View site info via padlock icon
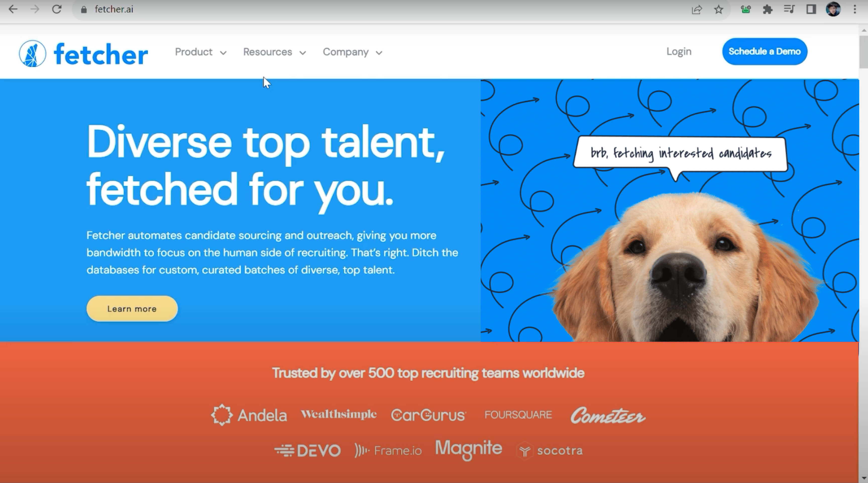The width and height of the screenshot is (868, 483). pyautogui.click(x=84, y=10)
